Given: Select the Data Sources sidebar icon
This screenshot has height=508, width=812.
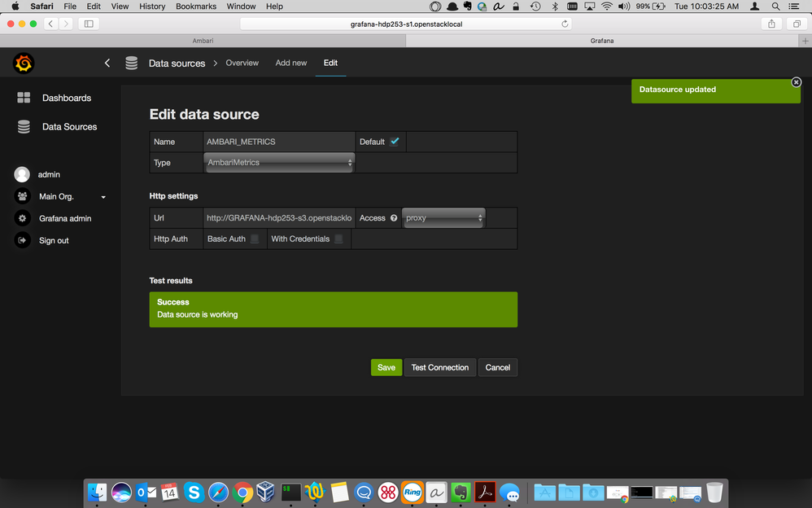Looking at the screenshot, I should (x=22, y=126).
